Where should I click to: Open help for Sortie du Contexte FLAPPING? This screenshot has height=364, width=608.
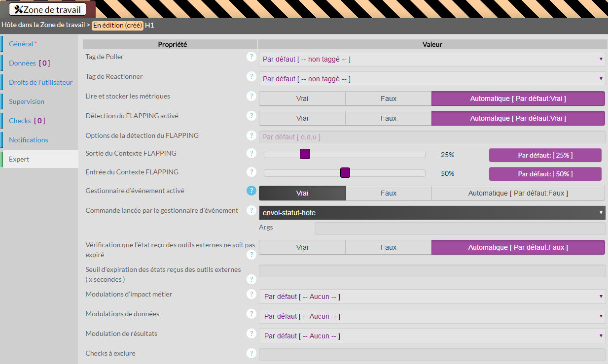pyautogui.click(x=251, y=153)
